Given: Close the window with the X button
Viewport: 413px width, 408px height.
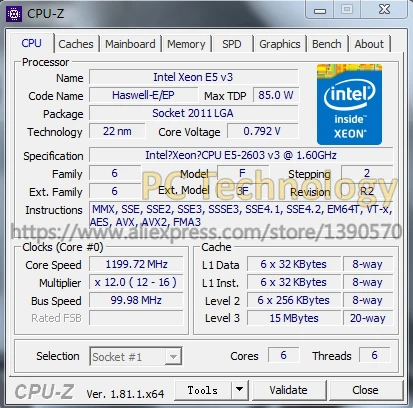Looking at the screenshot, I should 384,9.
